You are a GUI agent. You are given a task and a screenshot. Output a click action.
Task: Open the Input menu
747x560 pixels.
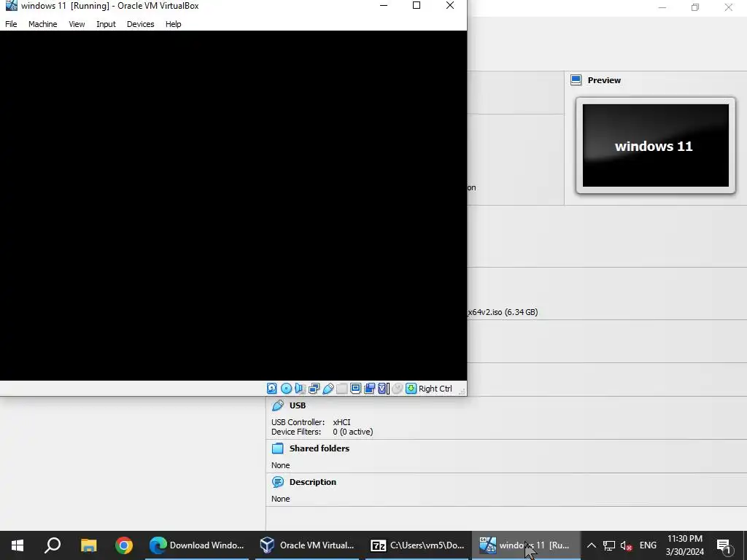pos(106,24)
